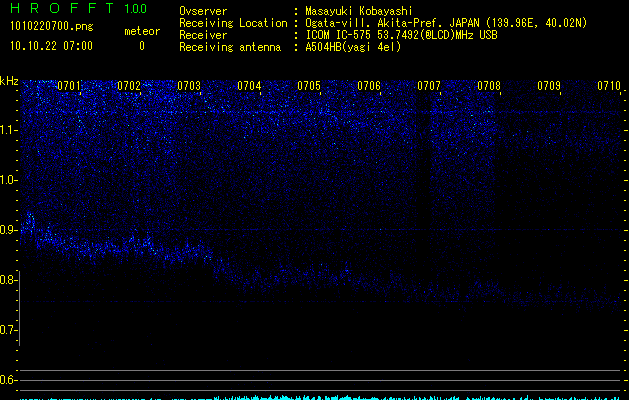The width and height of the screenshot is (629, 400).
Task: Click the 0.6 kHz frequency axis label
Action: click(9, 380)
